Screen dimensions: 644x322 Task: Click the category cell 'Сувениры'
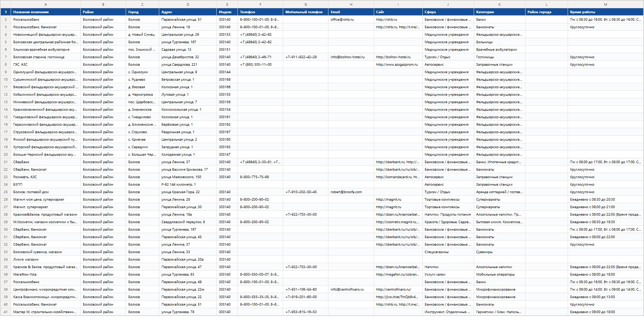coord(499,252)
